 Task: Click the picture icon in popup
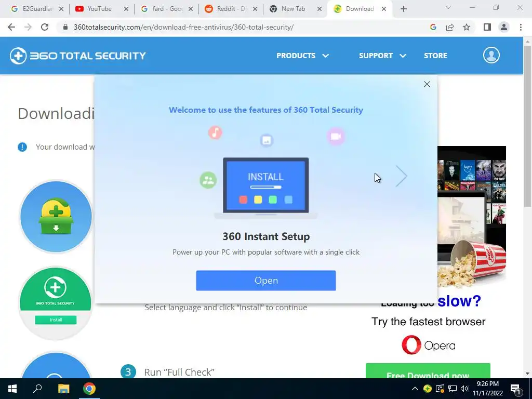pyautogui.click(x=267, y=140)
